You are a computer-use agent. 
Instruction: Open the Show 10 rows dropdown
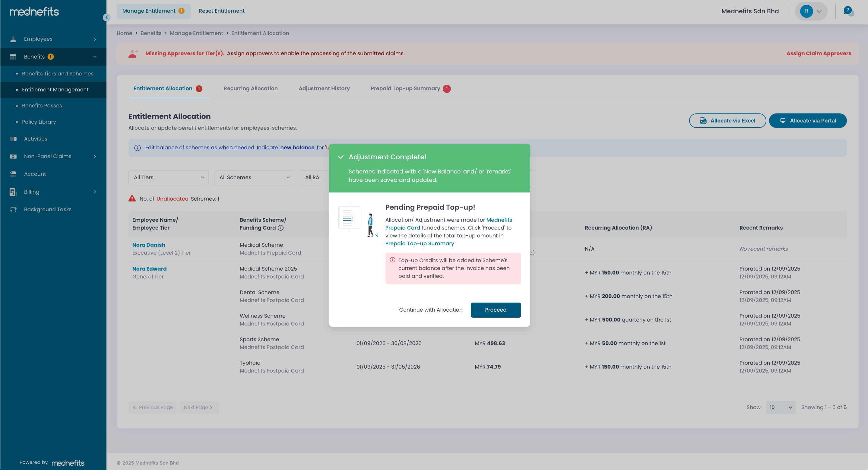[x=781, y=407]
